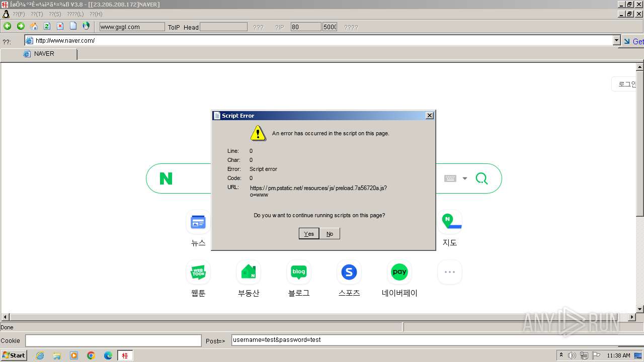The image size is (644, 362).
Task: Click the Get button beside the URL bar
Action: tap(633, 41)
